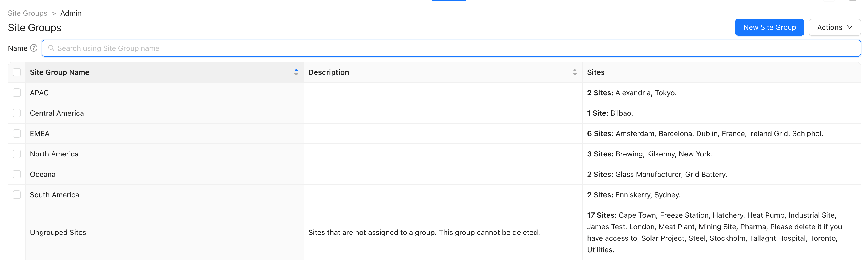
Task: Check the select-all checkbox in header row
Action: tap(16, 72)
